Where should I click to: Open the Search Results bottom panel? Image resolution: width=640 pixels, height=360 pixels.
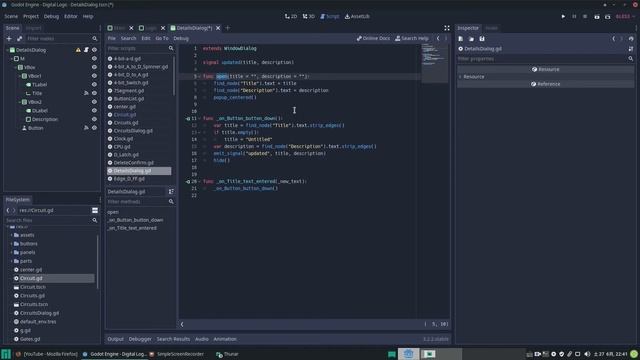coord(173,339)
